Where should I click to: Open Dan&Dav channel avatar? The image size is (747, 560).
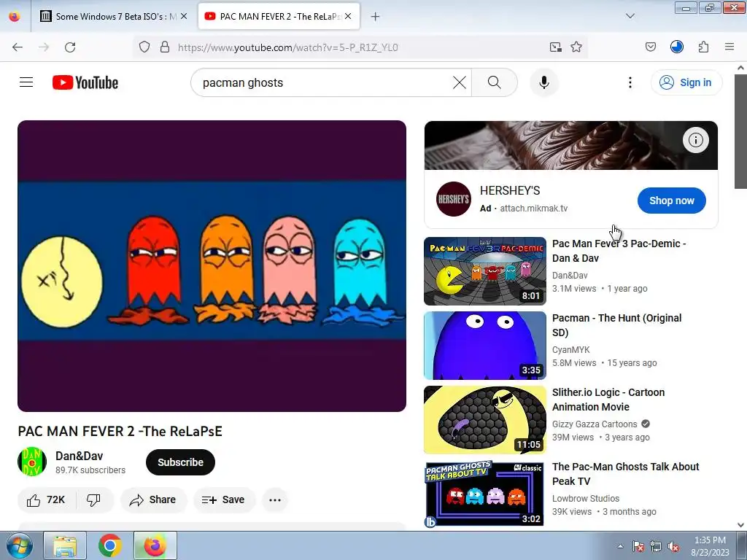pyautogui.click(x=32, y=462)
